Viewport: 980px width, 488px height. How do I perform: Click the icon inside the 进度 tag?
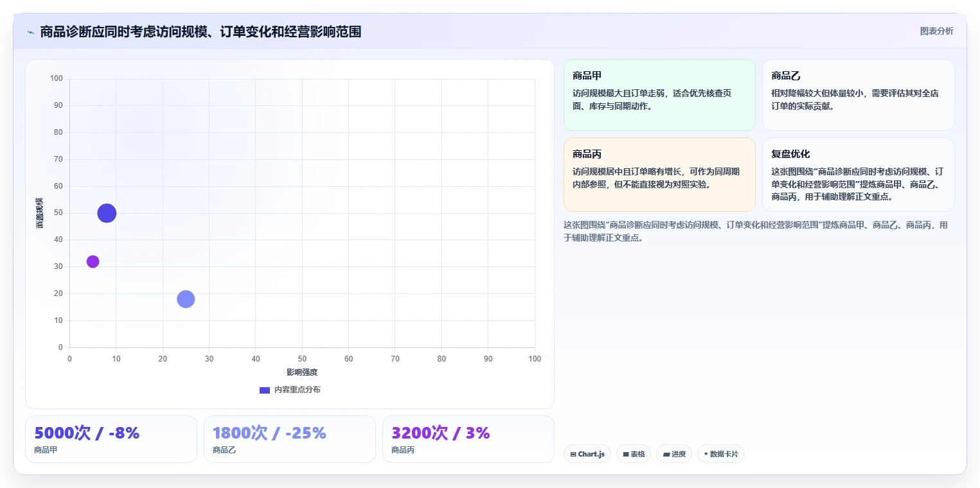666,455
